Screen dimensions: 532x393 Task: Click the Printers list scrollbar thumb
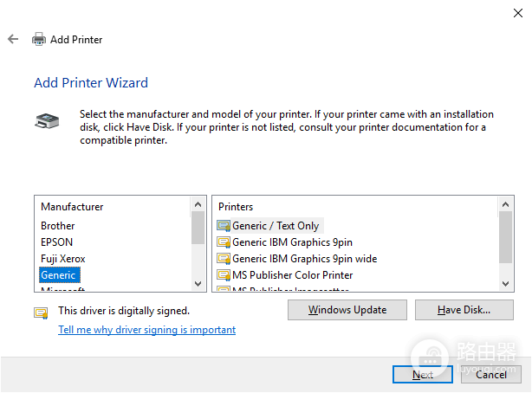(x=505, y=237)
